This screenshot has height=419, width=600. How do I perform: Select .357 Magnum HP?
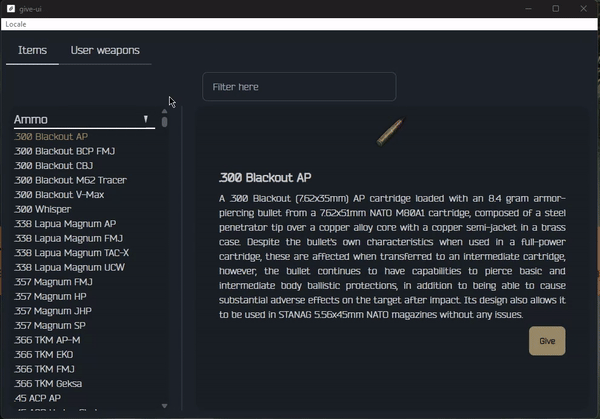(x=50, y=297)
